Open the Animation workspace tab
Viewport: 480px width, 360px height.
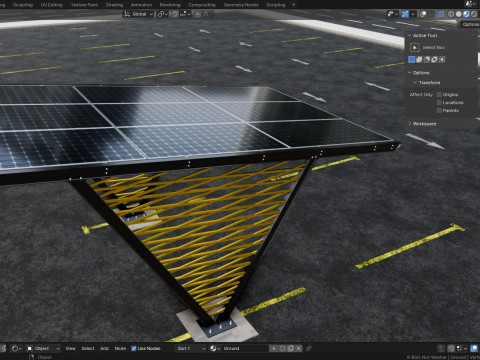[141, 5]
